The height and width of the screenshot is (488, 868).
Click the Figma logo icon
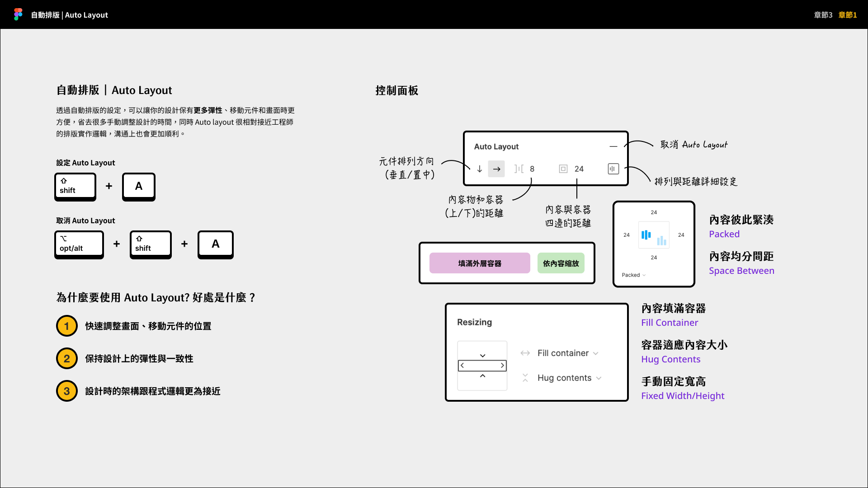pyautogui.click(x=18, y=14)
